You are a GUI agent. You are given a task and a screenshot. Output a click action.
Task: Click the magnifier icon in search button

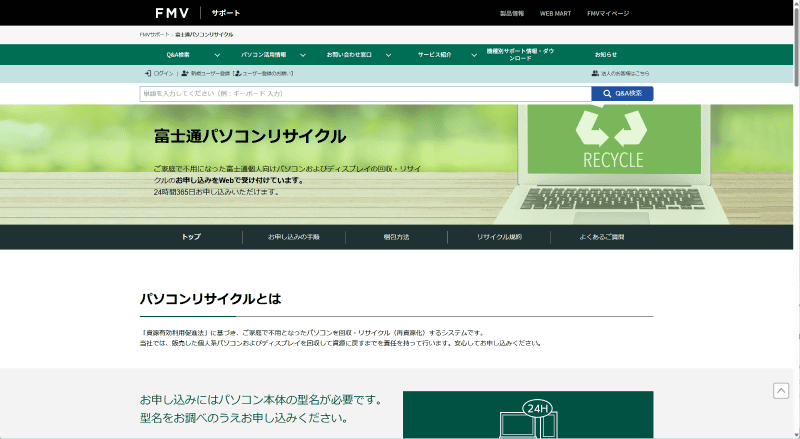pyautogui.click(x=607, y=94)
